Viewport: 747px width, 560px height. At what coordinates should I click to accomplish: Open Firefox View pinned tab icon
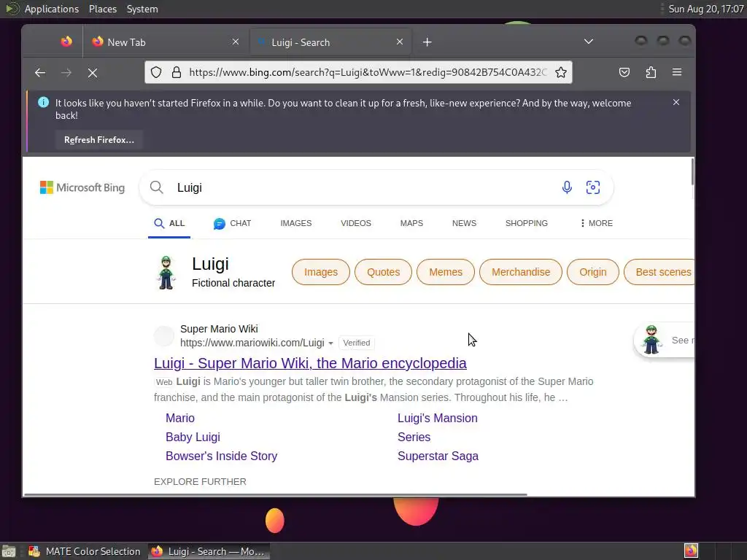[x=66, y=42]
